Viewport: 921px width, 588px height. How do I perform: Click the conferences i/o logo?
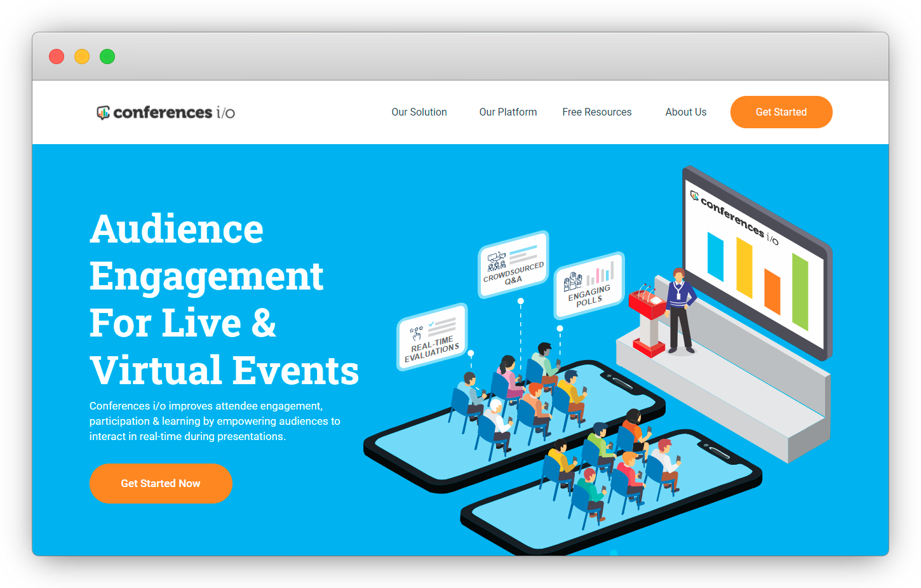pos(166,112)
